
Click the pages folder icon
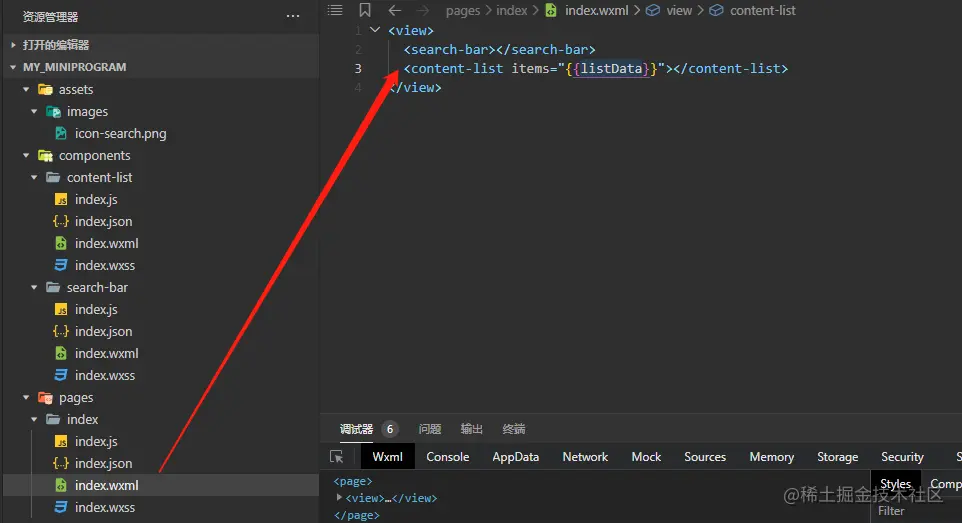45,398
